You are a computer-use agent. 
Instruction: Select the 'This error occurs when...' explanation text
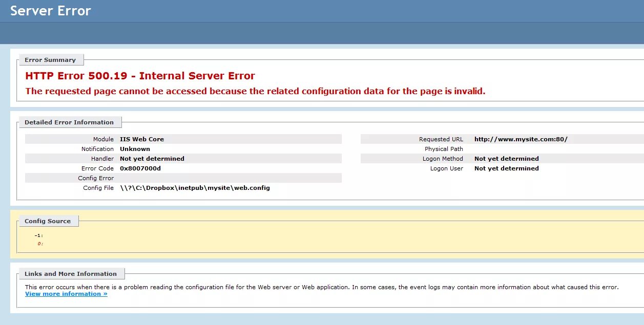pos(322,287)
